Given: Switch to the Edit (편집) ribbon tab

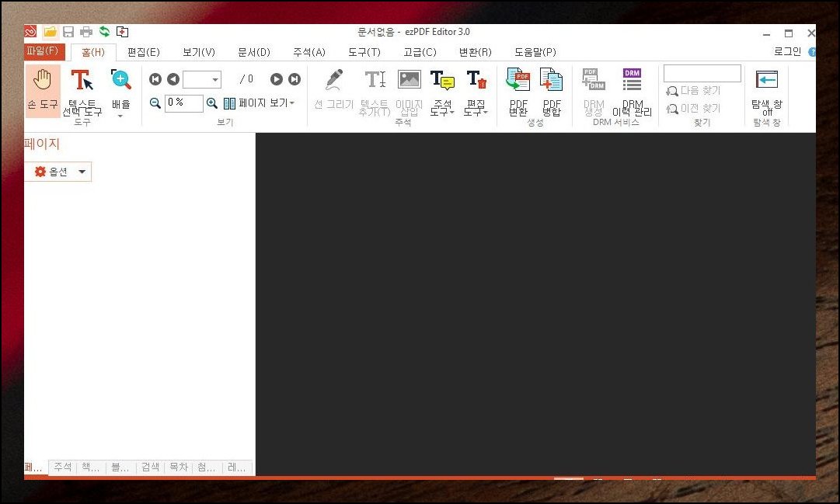Looking at the screenshot, I should coord(144,52).
